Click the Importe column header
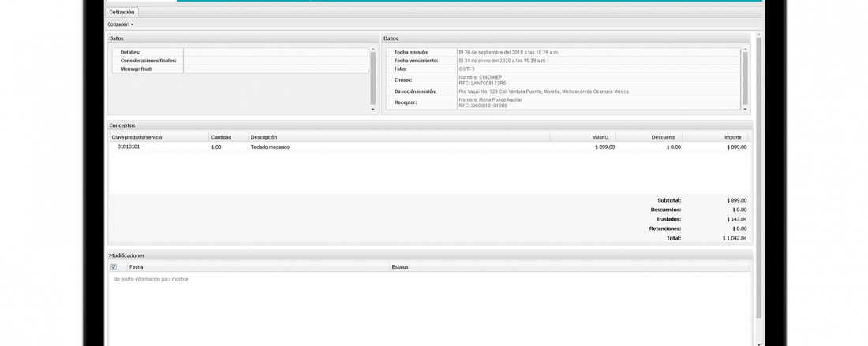Image resolution: width=868 pixels, height=346 pixels. [x=715, y=137]
